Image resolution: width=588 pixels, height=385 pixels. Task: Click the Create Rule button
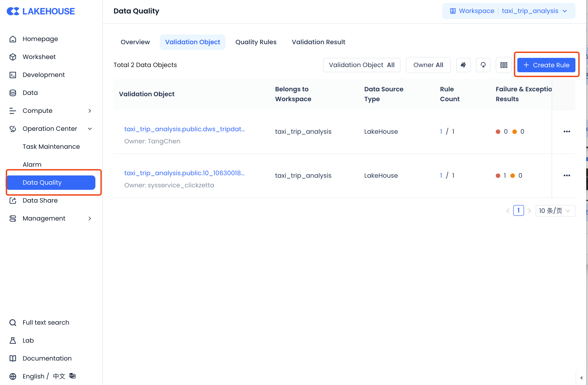point(546,65)
